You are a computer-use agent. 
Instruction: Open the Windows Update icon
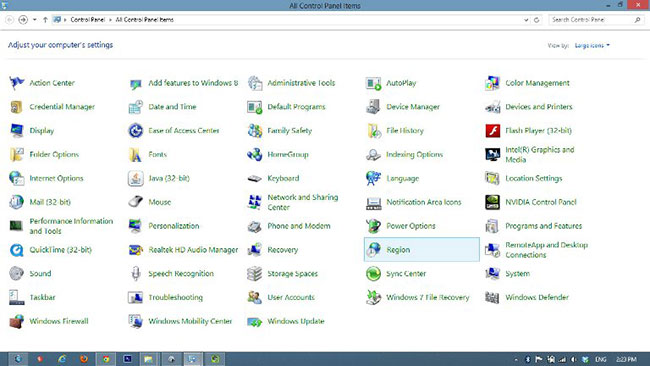[x=255, y=322]
